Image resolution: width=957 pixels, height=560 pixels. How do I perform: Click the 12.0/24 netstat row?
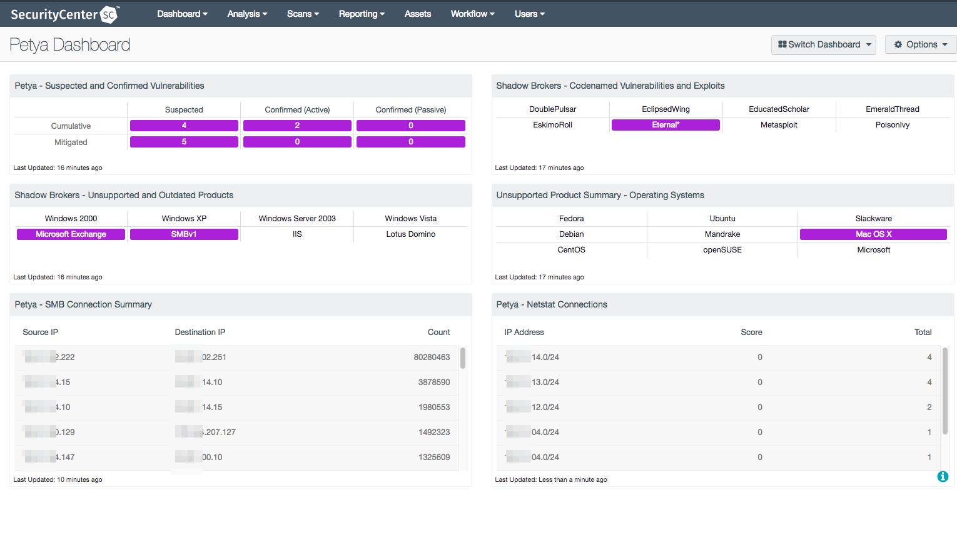[x=718, y=407]
